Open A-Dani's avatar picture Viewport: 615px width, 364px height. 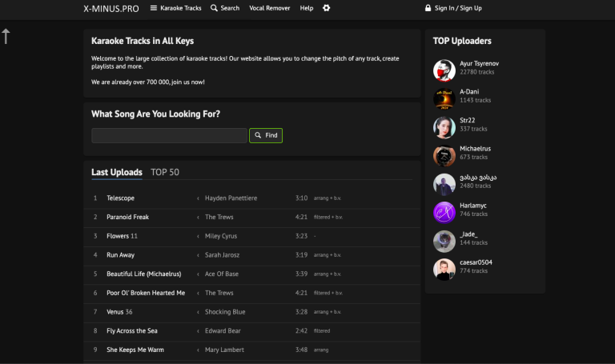click(x=444, y=98)
